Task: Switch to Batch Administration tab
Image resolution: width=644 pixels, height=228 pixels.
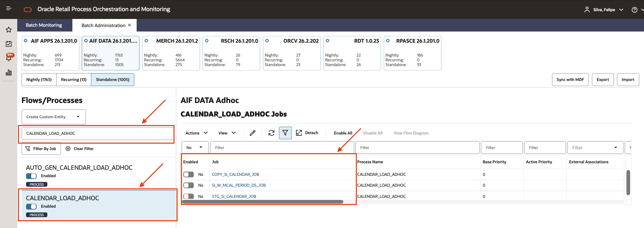Action: (x=103, y=25)
